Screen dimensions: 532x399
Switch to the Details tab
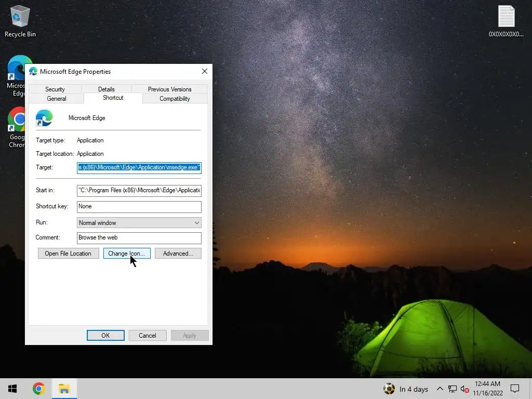click(107, 89)
